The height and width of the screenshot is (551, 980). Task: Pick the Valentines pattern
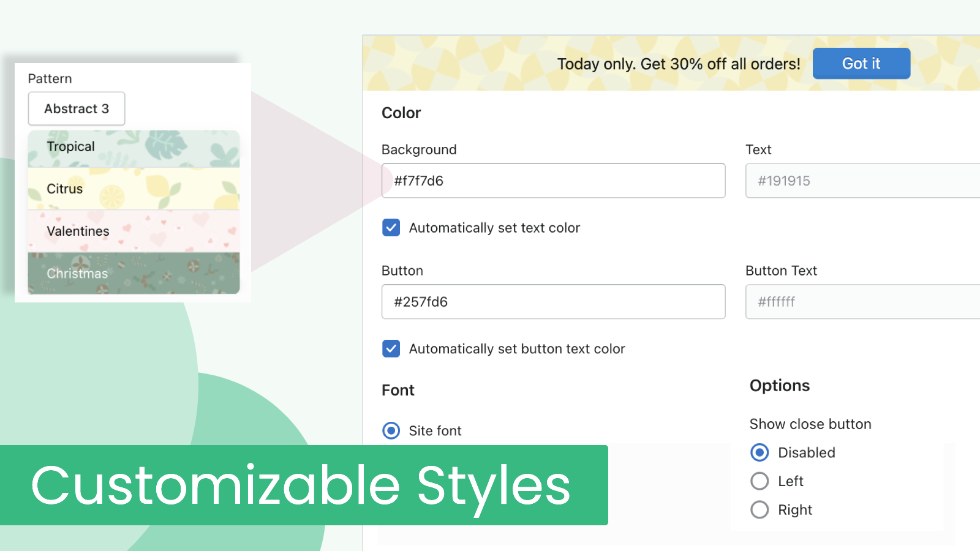134,231
